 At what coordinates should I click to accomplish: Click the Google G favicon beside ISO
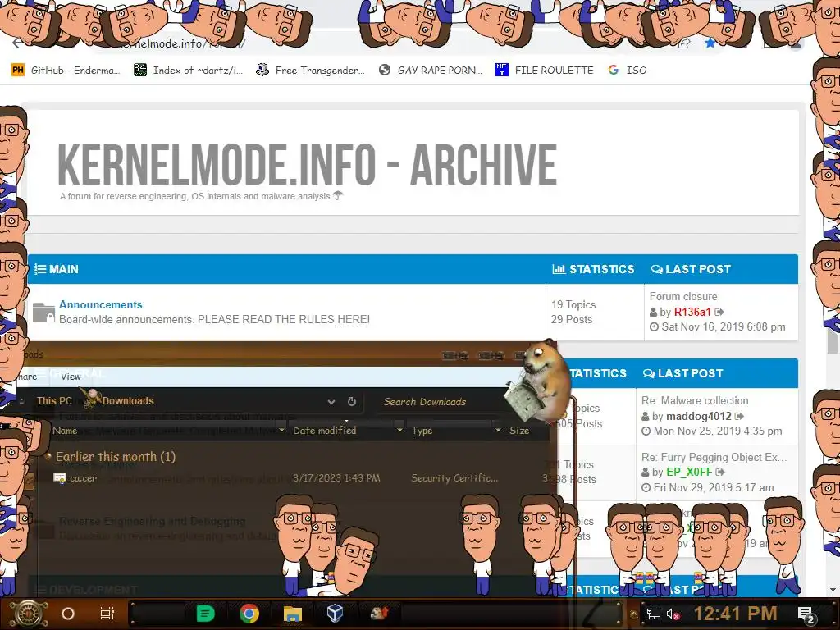[x=614, y=70]
